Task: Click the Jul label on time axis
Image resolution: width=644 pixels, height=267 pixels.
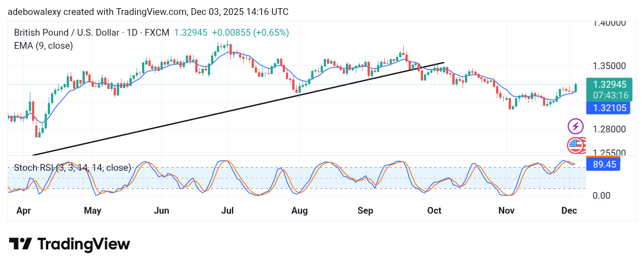Action: (227, 211)
